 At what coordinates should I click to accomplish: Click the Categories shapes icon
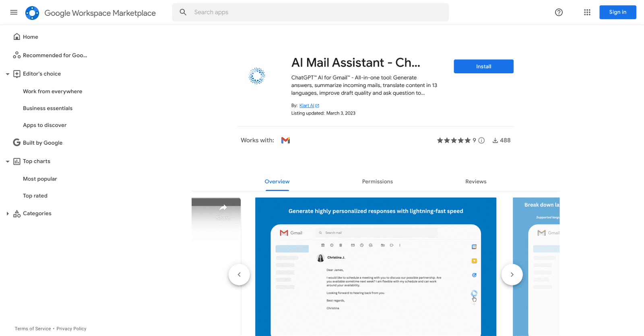click(x=17, y=214)
